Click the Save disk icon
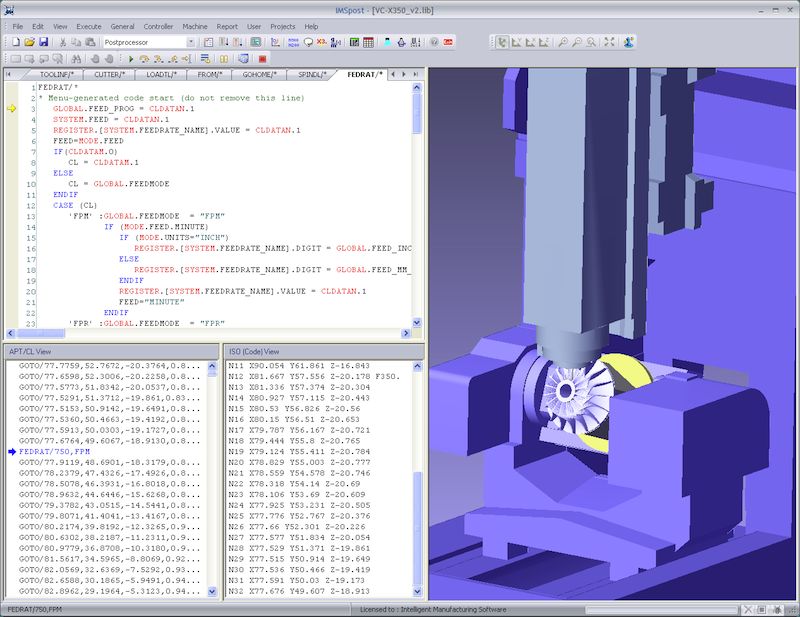This screenshot has height=617, width=800. (43, 42)
